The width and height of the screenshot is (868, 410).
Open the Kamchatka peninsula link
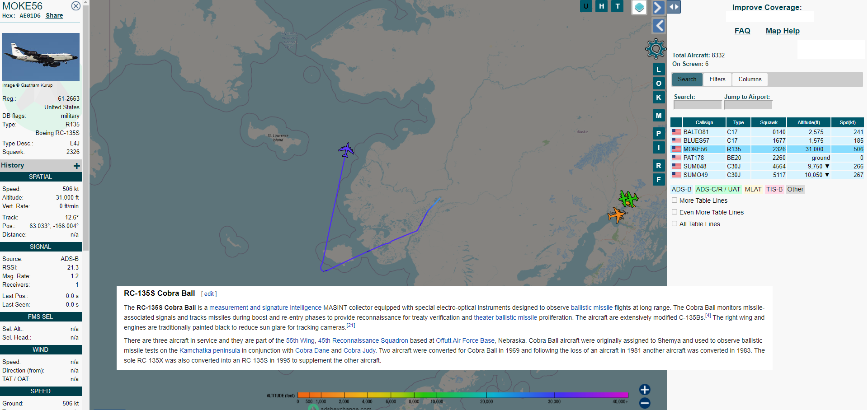pyautogui.click(x=210, y=350)
